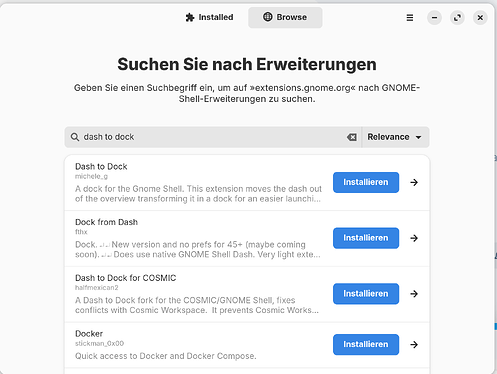Maximize the window with the expand icon

click(x=457, y=18)
